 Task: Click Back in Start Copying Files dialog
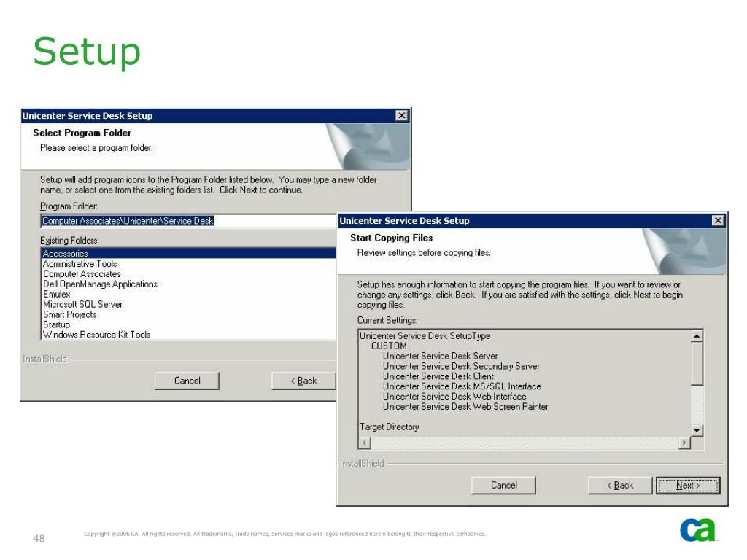pyautogui.click(x=620, y=485)
